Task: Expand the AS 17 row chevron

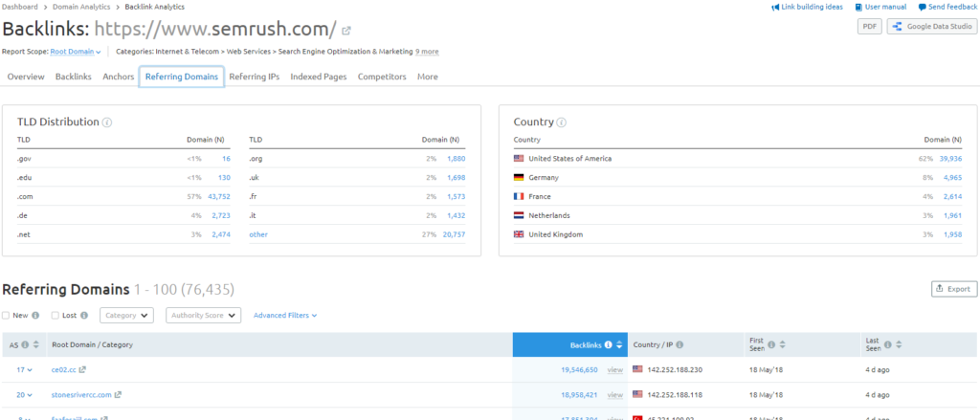Action: coord(30,370)
